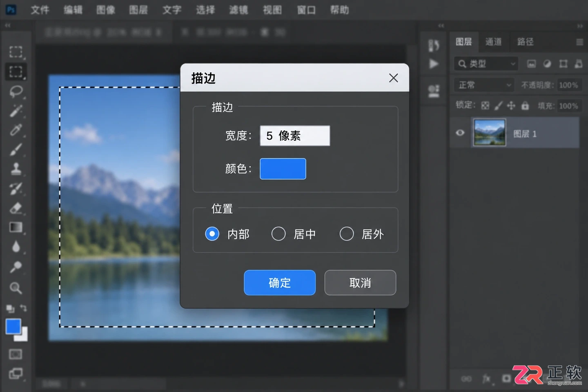Image resolution: width=588 pixels, height=392 pixels.
Task: Open the 正常 blend mode dropdown
Action: click(x=484, y=85)
